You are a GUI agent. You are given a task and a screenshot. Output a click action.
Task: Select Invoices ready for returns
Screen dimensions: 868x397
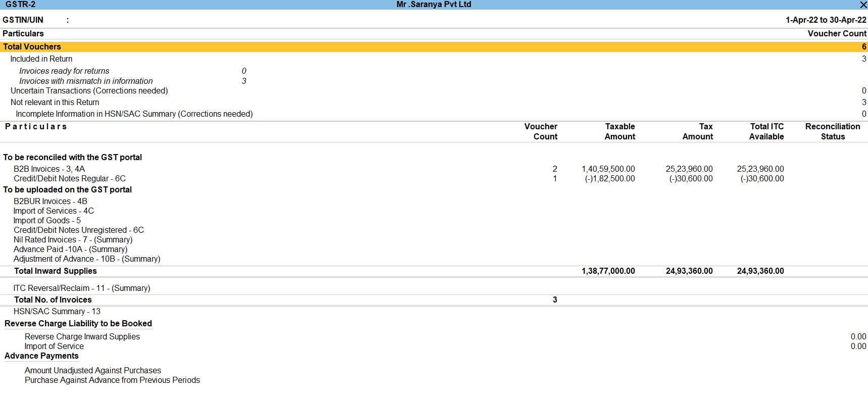tap(64, 71)
